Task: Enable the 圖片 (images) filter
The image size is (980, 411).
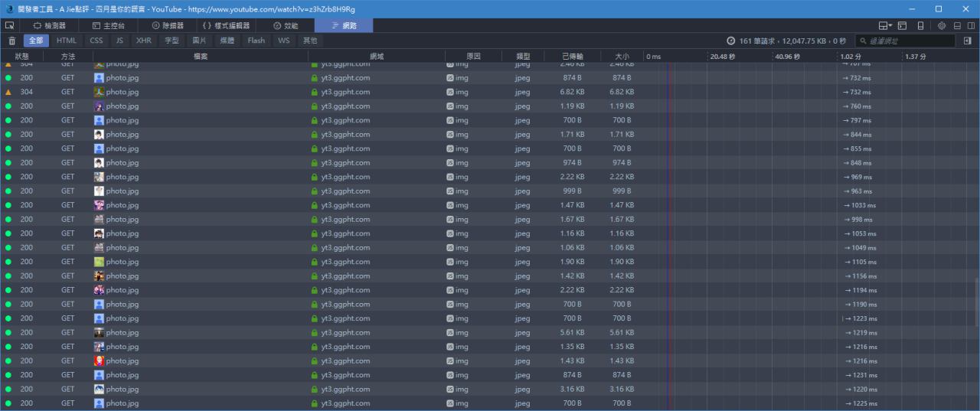Action: (x=199, y=41)
